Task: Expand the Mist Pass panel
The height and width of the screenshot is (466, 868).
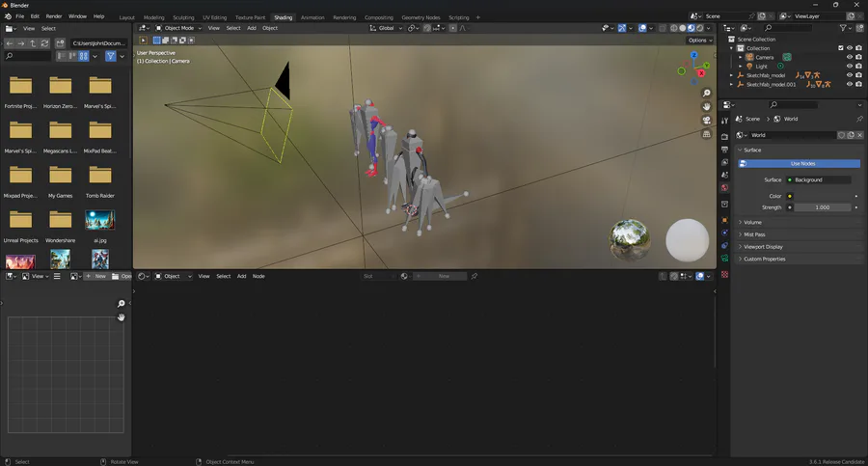Action: pyautogui.click(x=799, y=234)
